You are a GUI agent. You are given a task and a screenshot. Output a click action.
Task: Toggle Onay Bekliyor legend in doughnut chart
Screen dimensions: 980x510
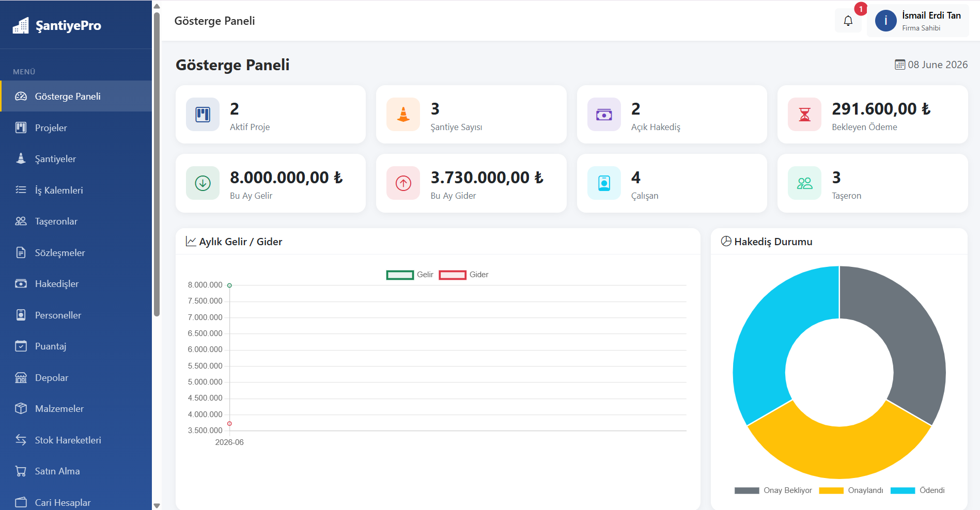click(773, 490)
